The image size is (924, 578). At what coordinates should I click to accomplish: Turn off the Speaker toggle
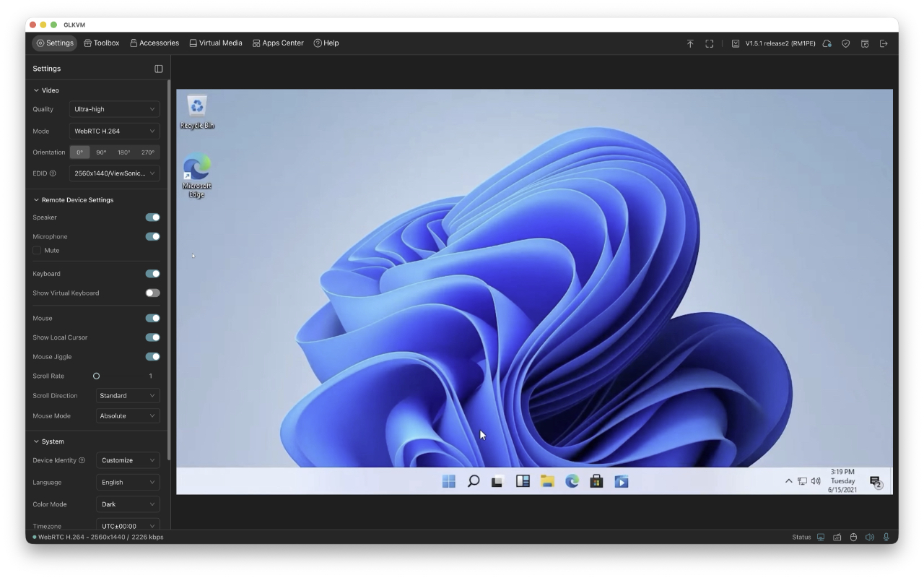click(152, 217)
